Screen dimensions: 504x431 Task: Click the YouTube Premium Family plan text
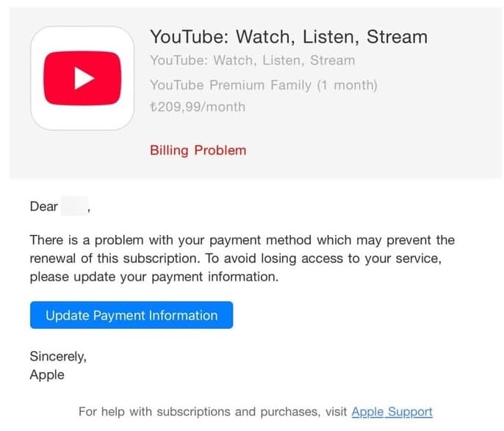pyautogui.click(x=264, y=85)
